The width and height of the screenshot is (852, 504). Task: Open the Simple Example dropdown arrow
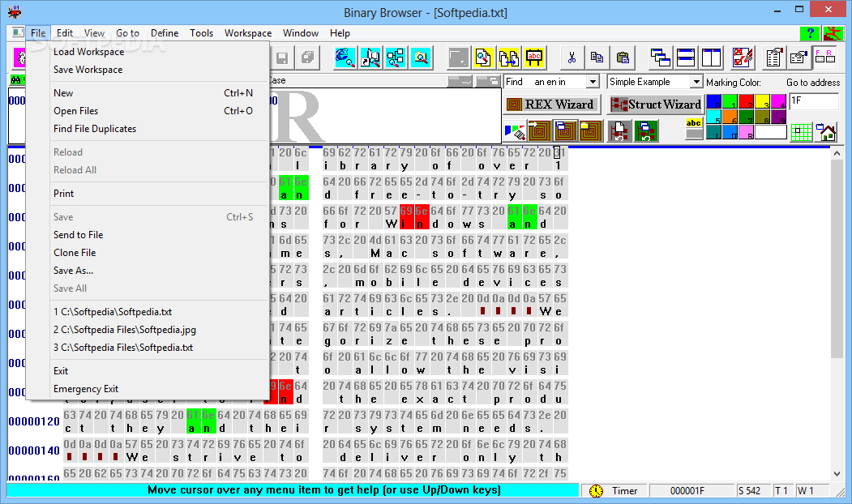pyautogui.click(x=696, y=82)
